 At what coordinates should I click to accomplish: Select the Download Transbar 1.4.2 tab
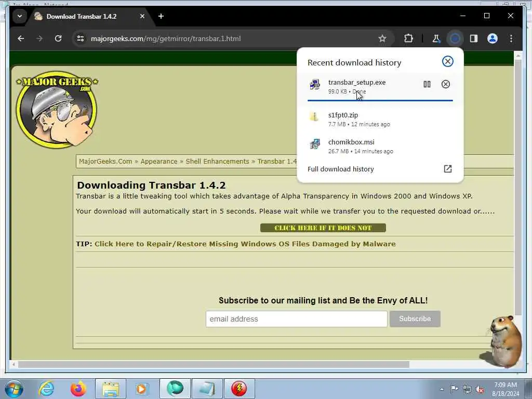pos(82,16)
